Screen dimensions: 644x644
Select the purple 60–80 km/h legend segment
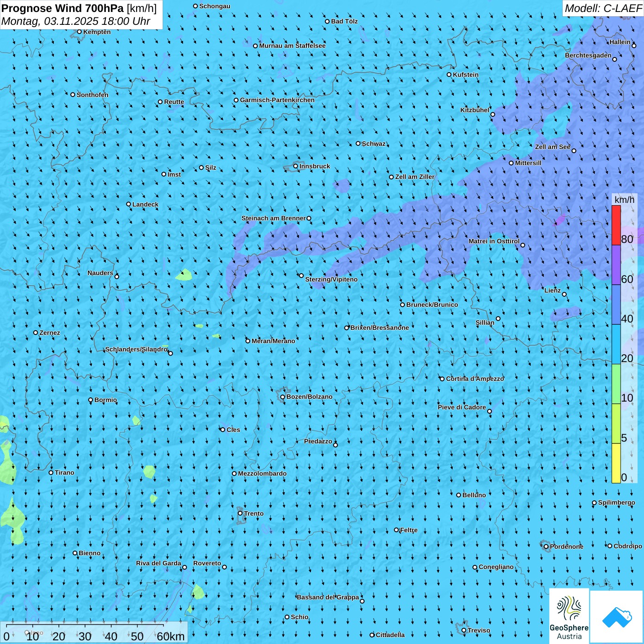pos(616,265)
